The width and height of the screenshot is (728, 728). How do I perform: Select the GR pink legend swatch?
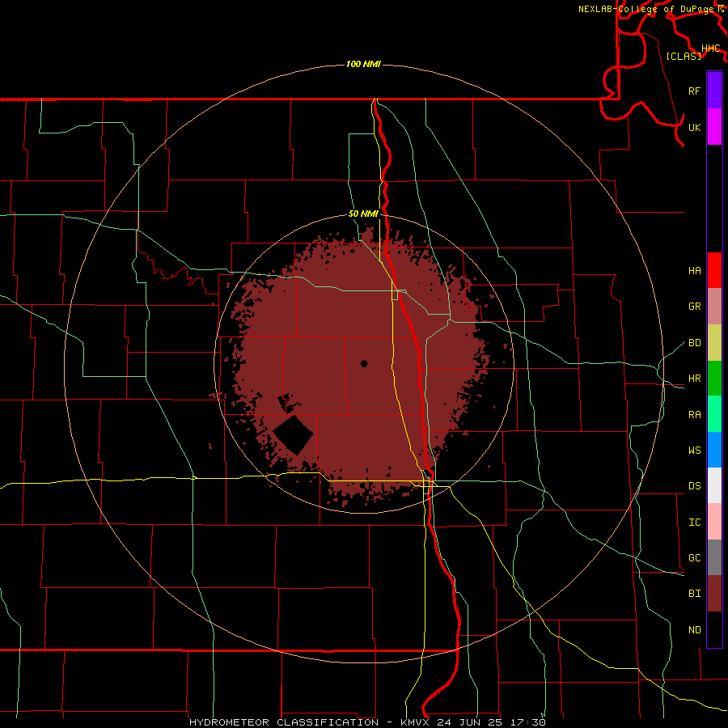coord(714,307)
